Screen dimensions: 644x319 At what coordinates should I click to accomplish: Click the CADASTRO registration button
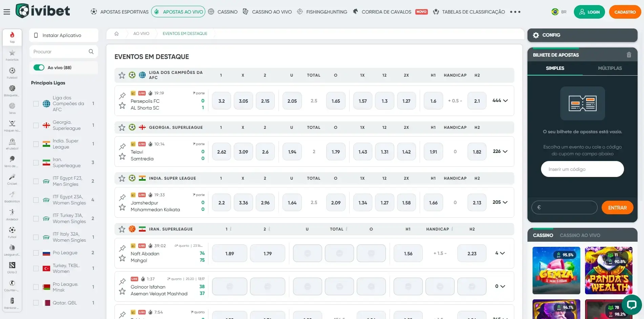click(625, 12)
